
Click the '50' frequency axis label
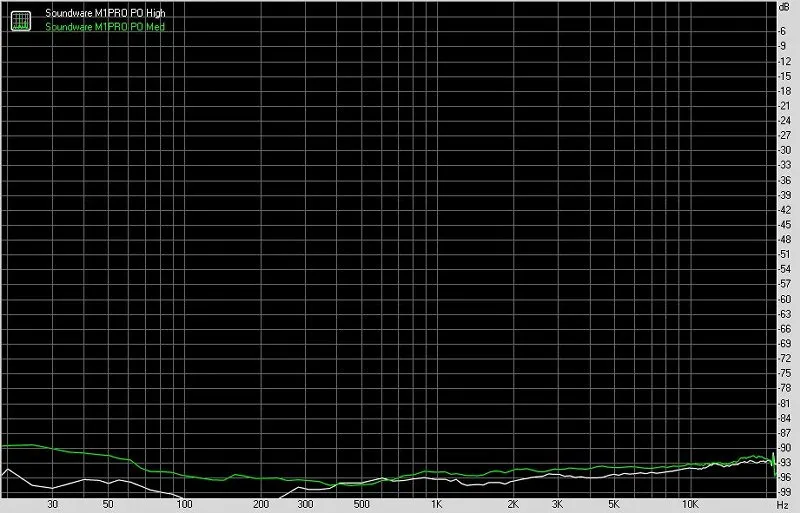pyautogui.click(x=108, y=504)
